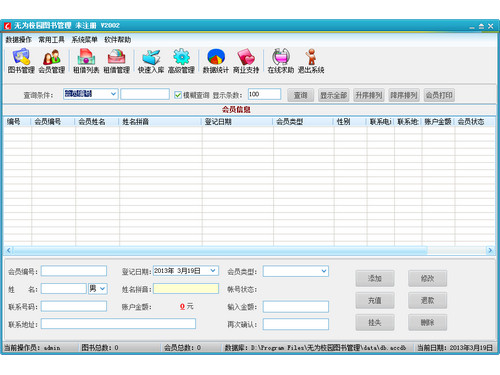Image resolution: width=500 pixels, height=375 pixels.
Task: Open the 系统菜单 menu
Action: [84, 40]
